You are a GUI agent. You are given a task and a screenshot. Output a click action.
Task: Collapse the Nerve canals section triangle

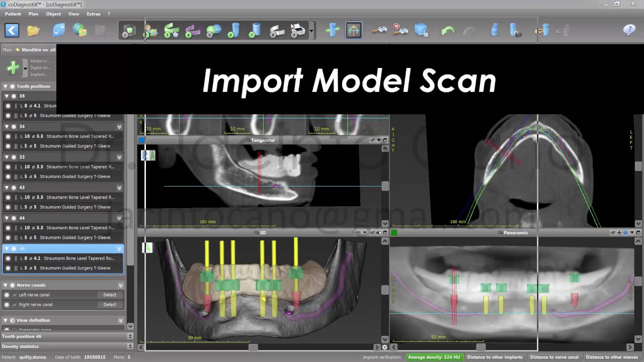(x=5, y=285)
